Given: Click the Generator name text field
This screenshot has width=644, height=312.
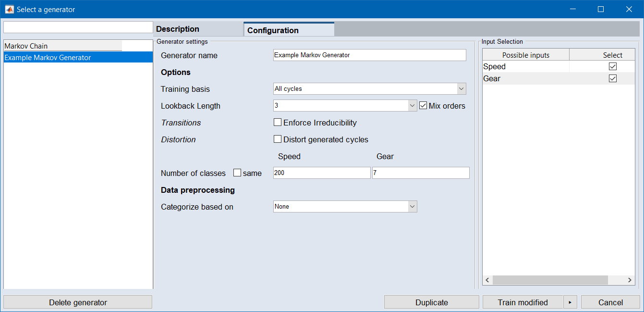Looking at the screenshot, I should point(369,55).
